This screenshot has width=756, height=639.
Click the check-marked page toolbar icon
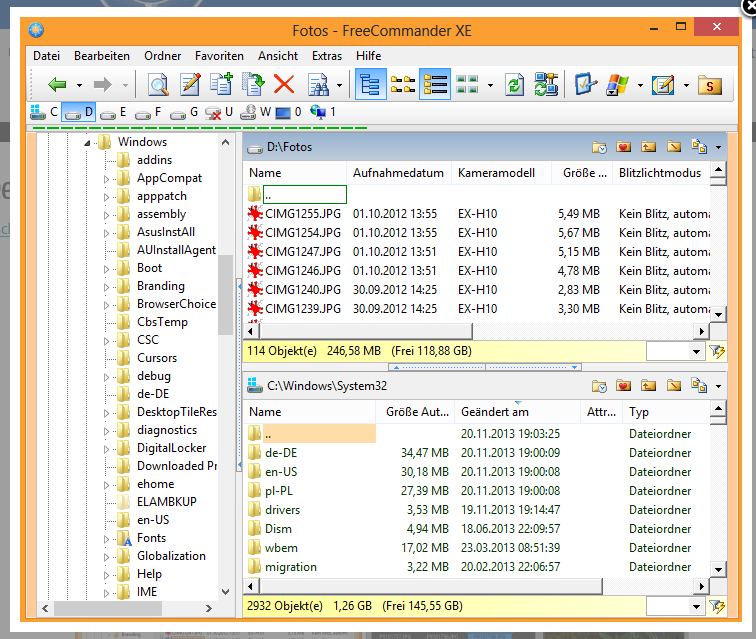pyautogui.click(x=586, y=84)
